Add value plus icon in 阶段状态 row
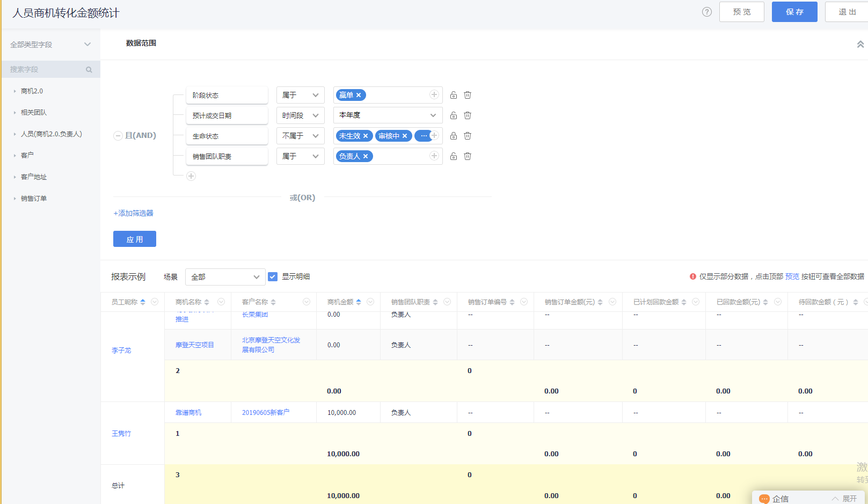 tap(434, 94)
